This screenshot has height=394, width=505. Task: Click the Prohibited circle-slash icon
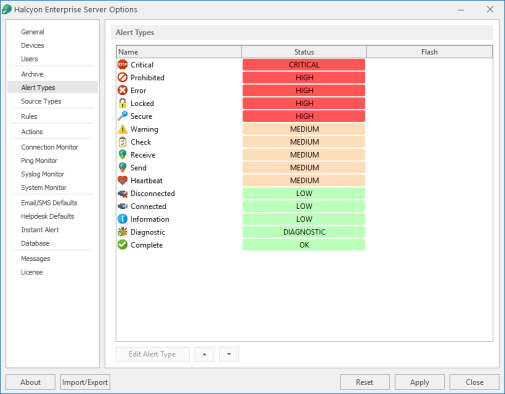(123, 77)
